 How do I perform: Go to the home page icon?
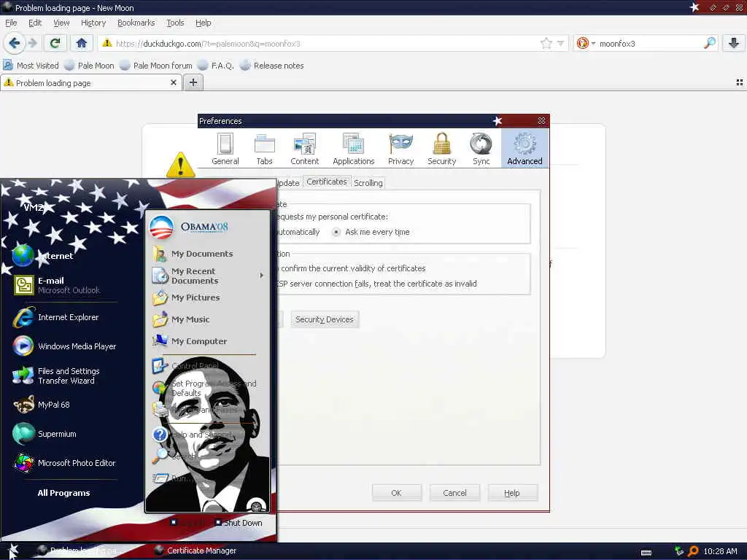82,43
